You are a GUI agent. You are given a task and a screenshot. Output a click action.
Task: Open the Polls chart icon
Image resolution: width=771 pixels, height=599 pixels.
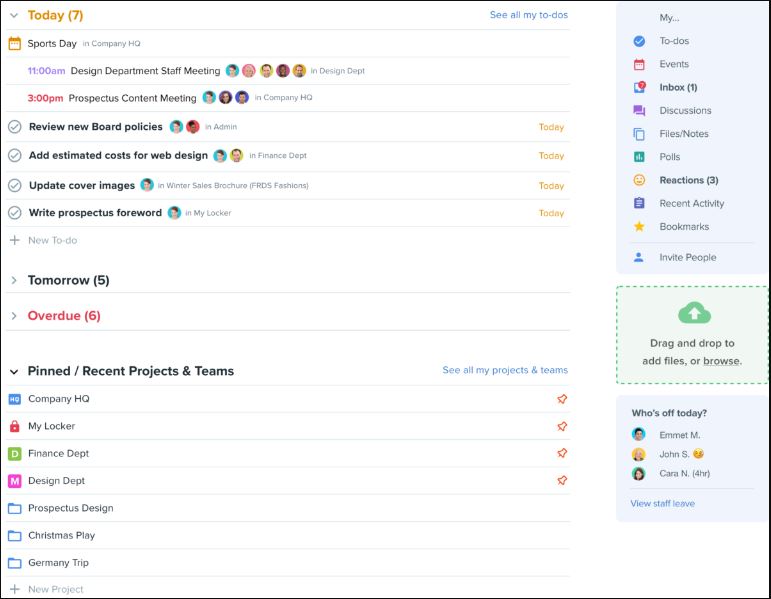point(639,157)
